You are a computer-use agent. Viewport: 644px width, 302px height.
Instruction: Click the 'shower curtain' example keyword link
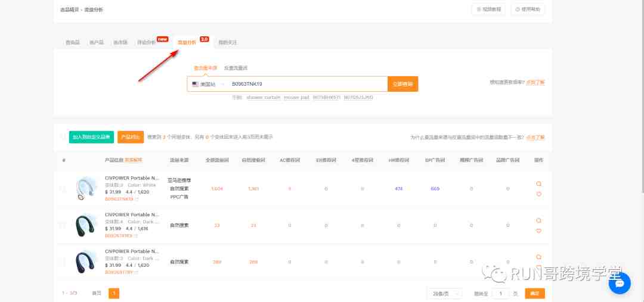click(x=263, y=97)
